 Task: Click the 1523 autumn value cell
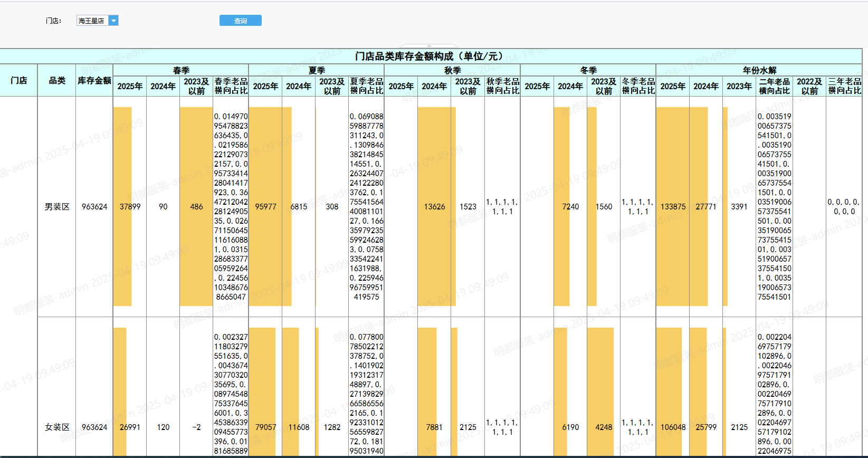pyautogui.click(x=468, y=207)
